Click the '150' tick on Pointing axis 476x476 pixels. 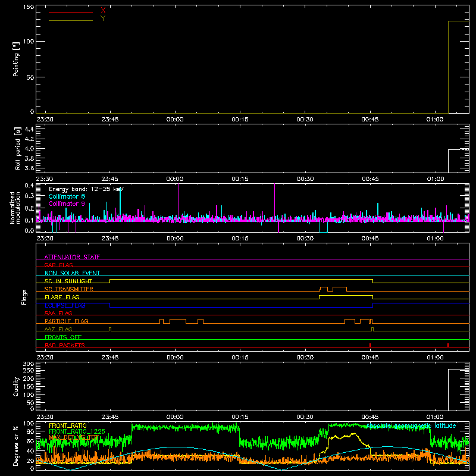pyautogui.click(x=29, y=7)
